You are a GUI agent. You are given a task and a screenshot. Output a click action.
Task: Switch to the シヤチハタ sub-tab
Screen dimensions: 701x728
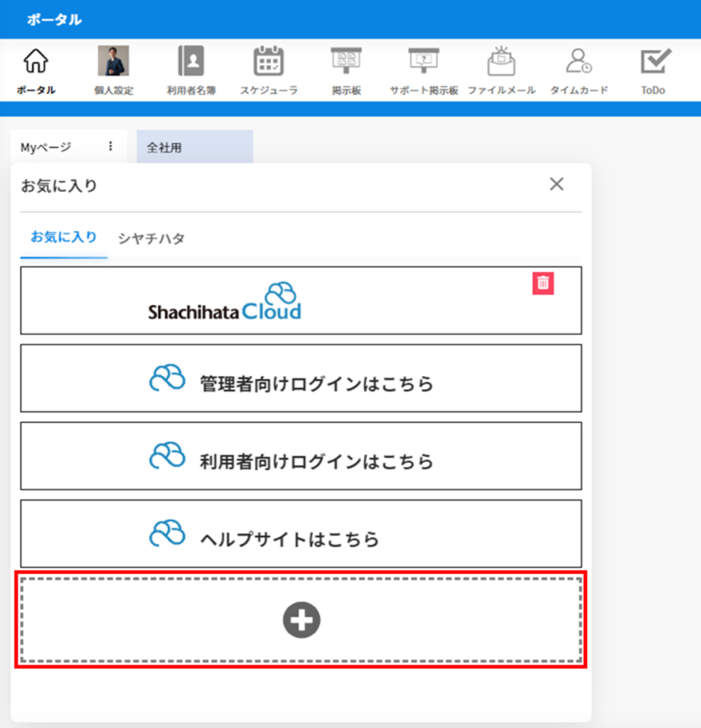pos(151,238)
